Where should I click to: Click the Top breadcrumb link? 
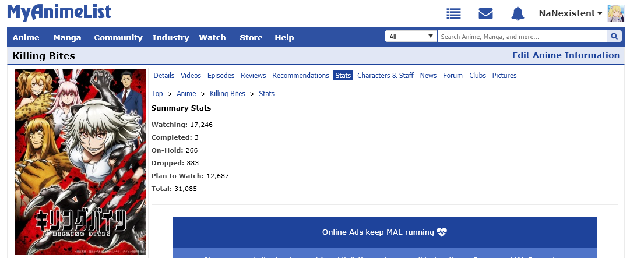(157, 94)
